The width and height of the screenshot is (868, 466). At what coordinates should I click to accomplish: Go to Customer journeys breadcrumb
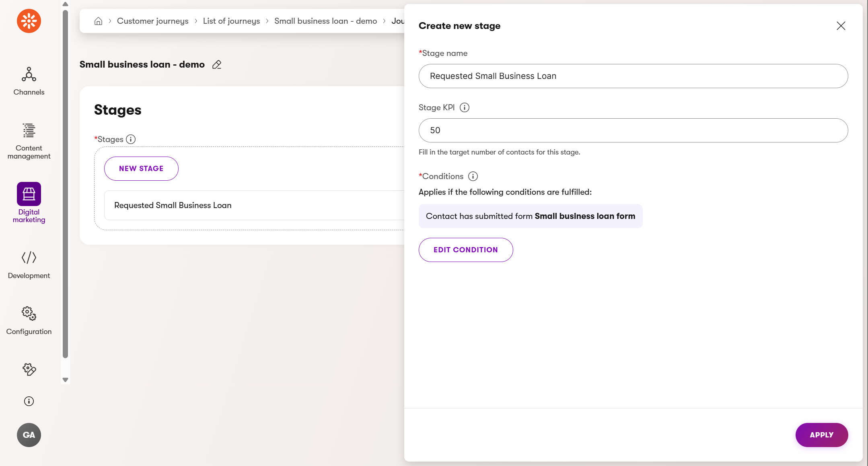click(152, 21)
